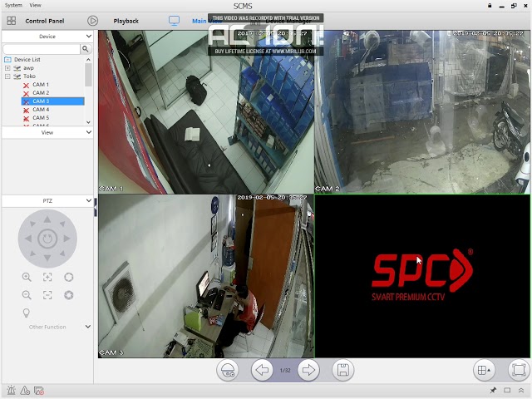The height and width of the screenshot is (399, 532).
Task: Collapse the Device panel section
Action: point(89,36)
